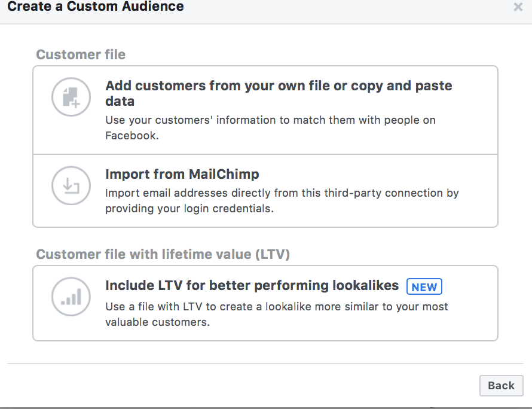Click 'Import email addresses directly' description text

pyautogui.click(x=282, y=200)
